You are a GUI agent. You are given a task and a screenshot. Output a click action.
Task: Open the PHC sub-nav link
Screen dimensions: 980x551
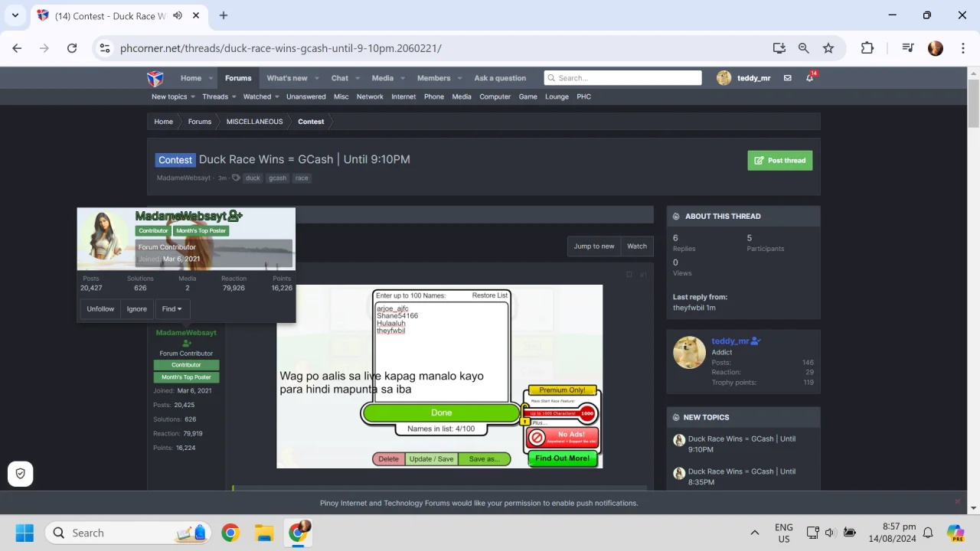584,96
